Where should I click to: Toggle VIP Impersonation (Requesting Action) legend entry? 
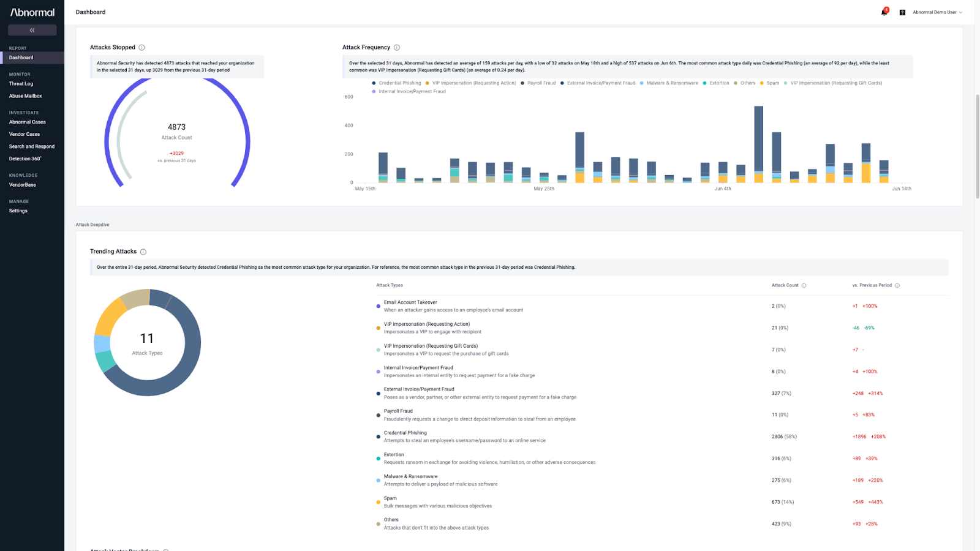pos(470,83)
